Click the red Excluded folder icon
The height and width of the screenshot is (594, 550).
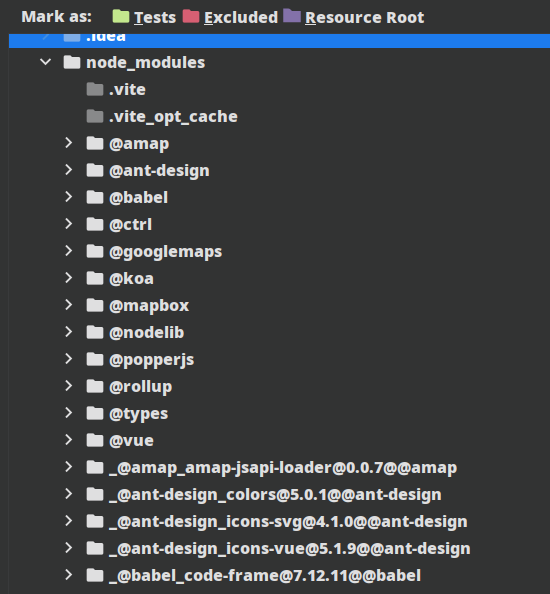191,16
